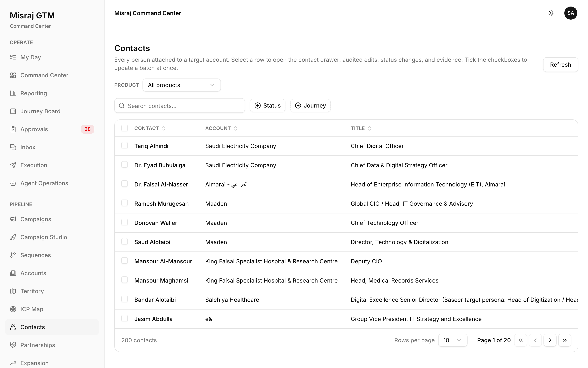Viewport: 588px width, 368px height.
Task: Click the Expansion trending arrow icon
Action: click(13, 363)
